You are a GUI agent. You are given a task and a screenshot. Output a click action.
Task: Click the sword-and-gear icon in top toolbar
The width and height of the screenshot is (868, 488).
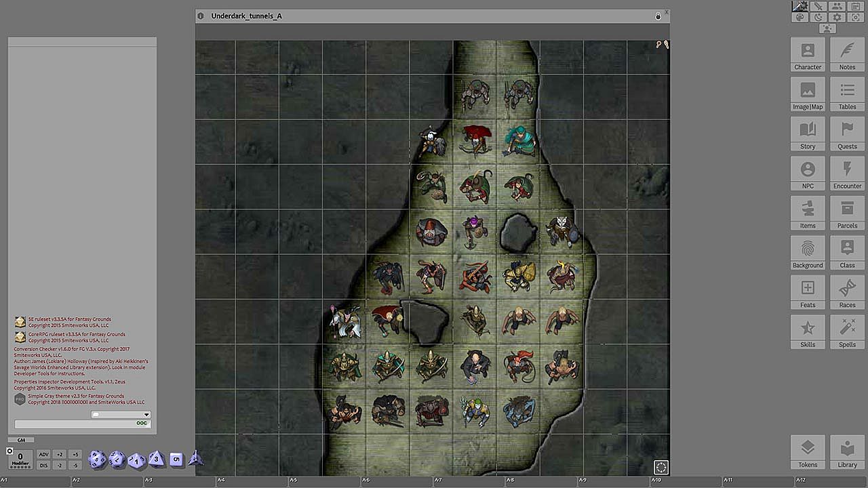800,6
